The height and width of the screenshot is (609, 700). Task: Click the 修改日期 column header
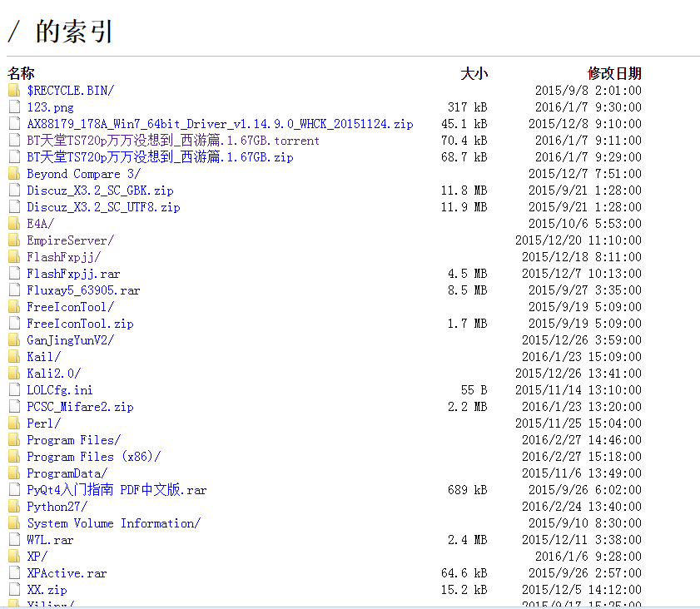tap(614, 73)
